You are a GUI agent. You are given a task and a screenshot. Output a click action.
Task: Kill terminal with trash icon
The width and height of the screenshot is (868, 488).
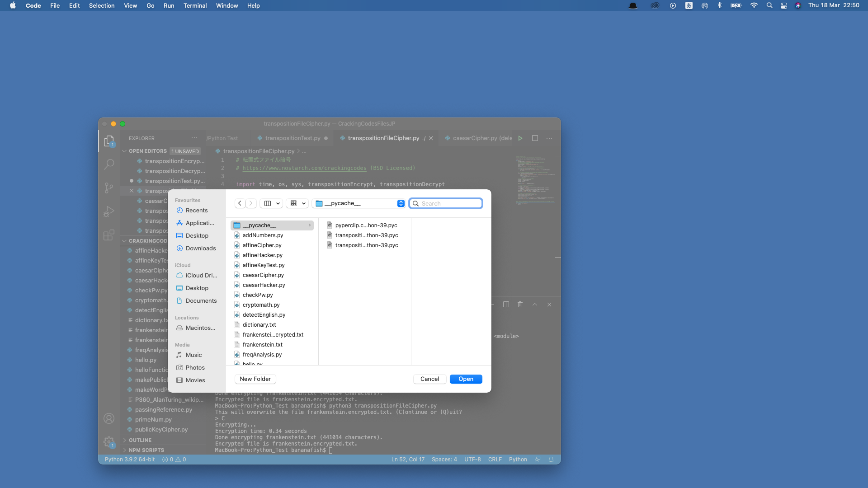[520, 305]
